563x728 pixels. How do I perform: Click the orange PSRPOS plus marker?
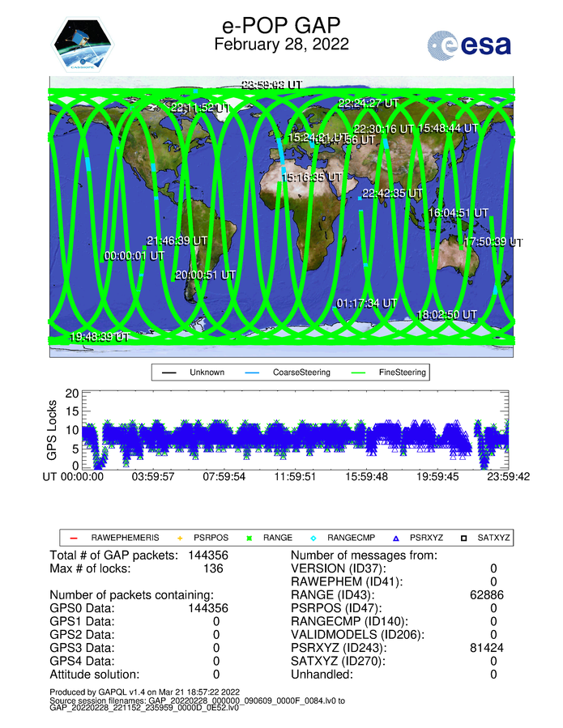coord(180,537)
